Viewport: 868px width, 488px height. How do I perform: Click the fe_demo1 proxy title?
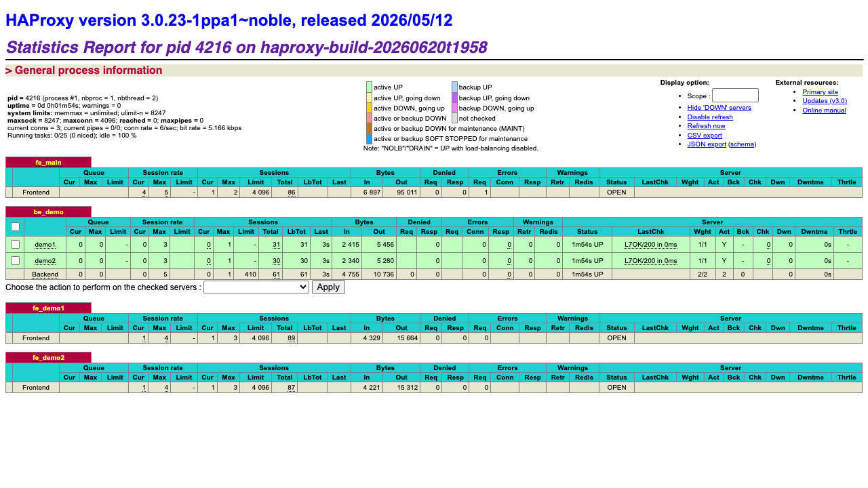(x=48, y=308)
